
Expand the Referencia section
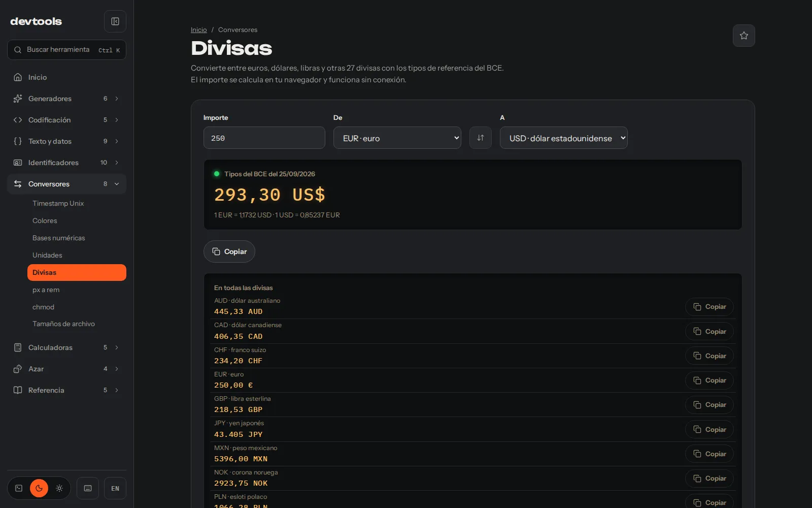(66, 390)
